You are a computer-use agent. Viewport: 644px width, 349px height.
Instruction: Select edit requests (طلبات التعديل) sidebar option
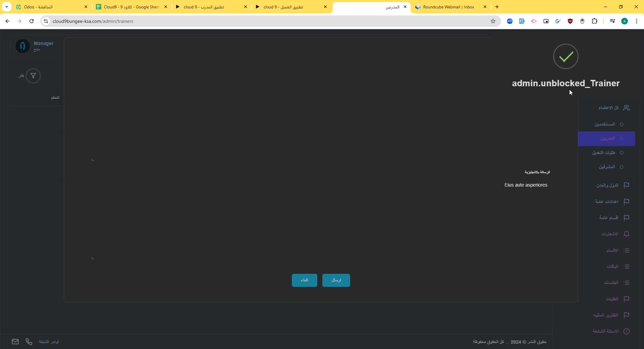click(603, 153)
